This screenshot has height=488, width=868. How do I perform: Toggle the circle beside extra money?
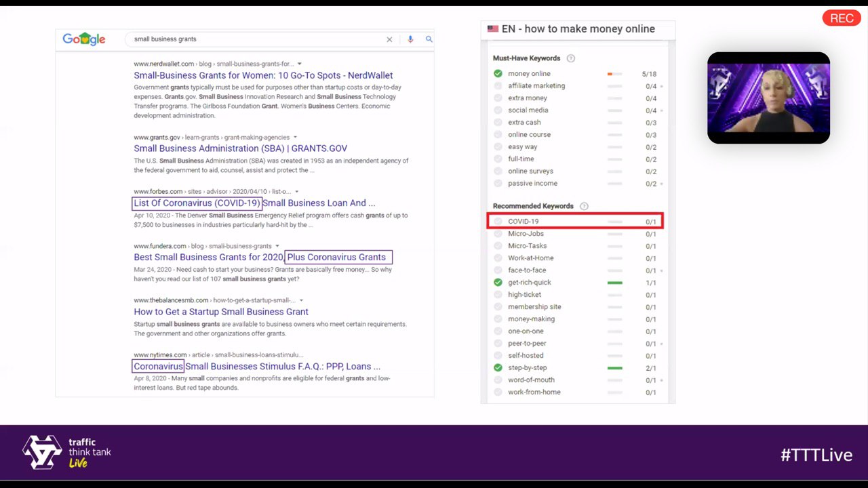(498, 98)
